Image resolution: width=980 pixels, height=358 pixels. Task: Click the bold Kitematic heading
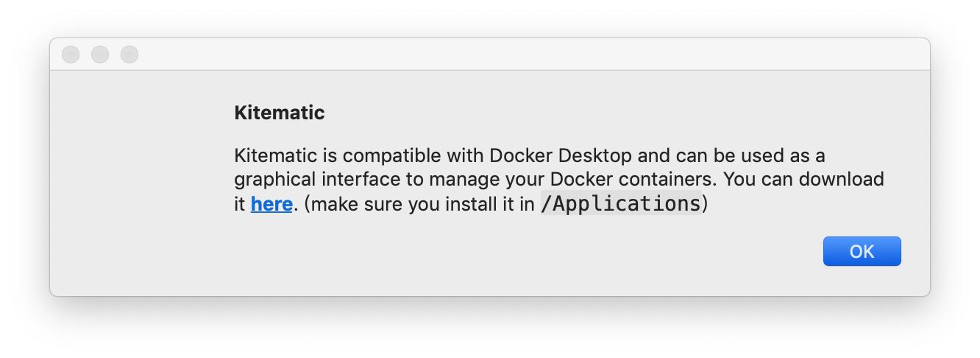280,113
